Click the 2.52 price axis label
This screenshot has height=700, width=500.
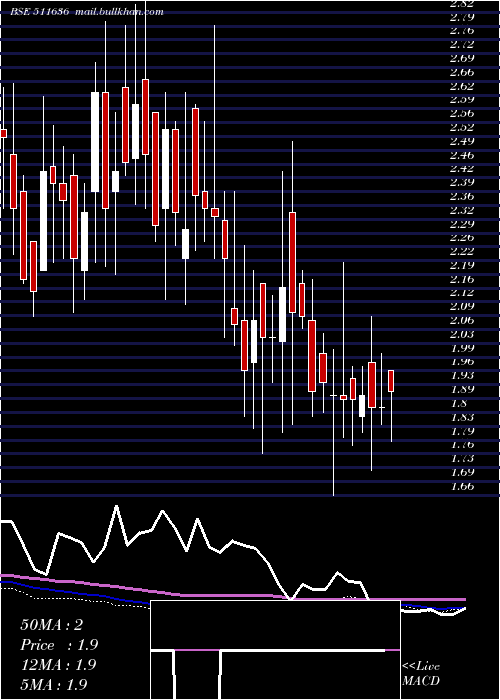[x=462, y=128]
